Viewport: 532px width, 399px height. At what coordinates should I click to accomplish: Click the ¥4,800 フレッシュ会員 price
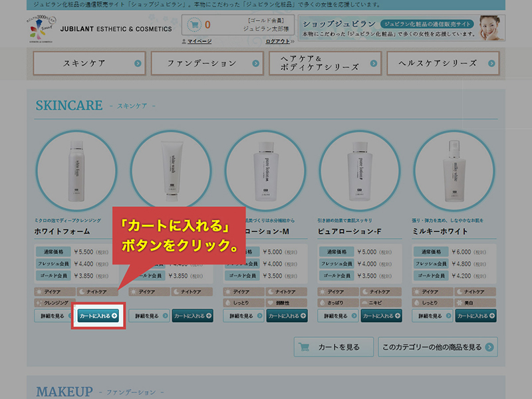(x=461, y=264)
